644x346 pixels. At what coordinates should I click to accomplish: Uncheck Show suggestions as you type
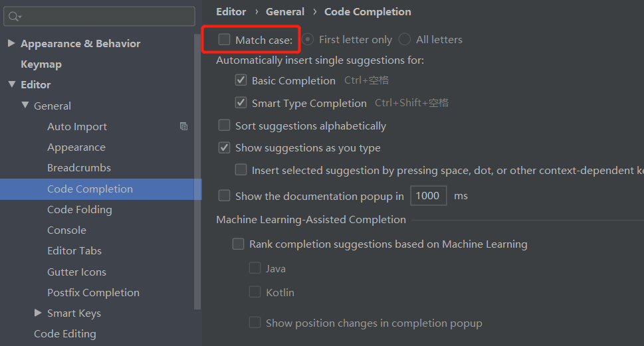click(225, 147)
